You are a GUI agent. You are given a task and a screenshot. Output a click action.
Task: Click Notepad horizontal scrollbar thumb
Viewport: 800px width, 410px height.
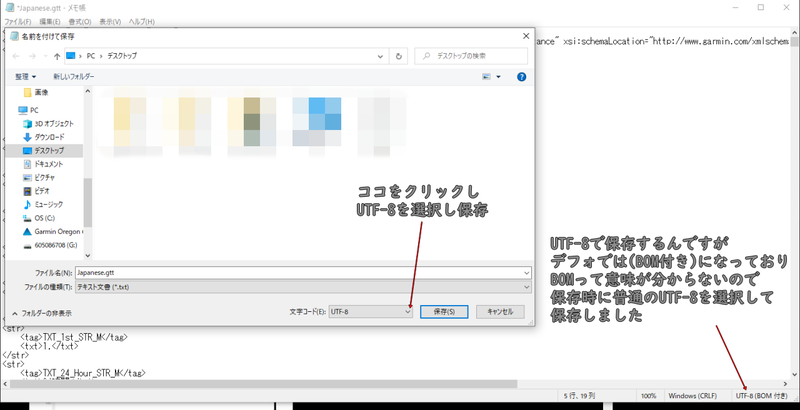click(263, 384)
